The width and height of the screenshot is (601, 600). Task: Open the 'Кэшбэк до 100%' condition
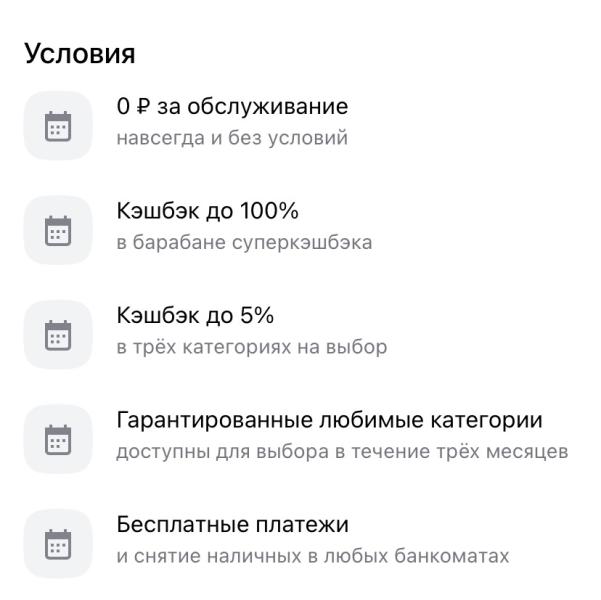coord(208,212)
